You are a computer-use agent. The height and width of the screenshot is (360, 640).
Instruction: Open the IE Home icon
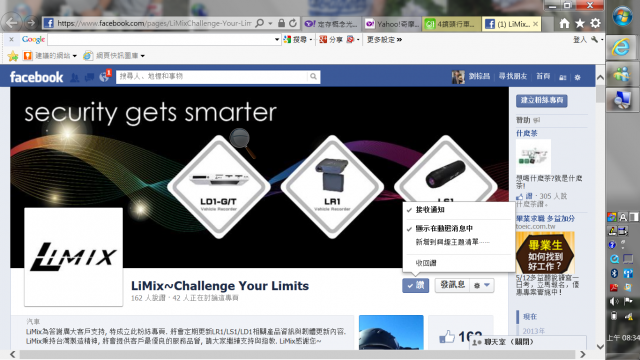coord(564,24)
